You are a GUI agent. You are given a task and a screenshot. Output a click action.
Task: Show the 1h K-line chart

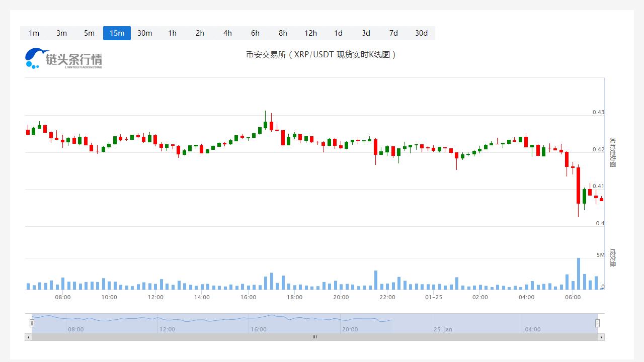pos(172,33)
